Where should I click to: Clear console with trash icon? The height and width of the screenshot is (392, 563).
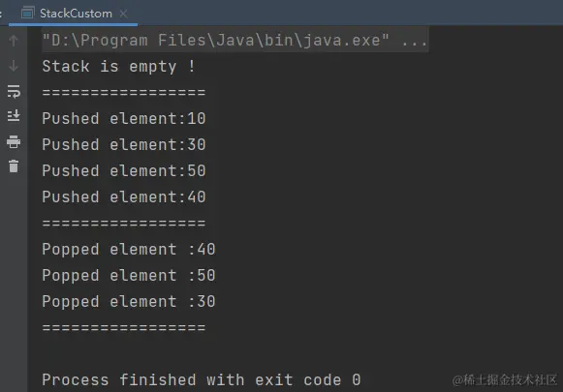pos(14,166)
